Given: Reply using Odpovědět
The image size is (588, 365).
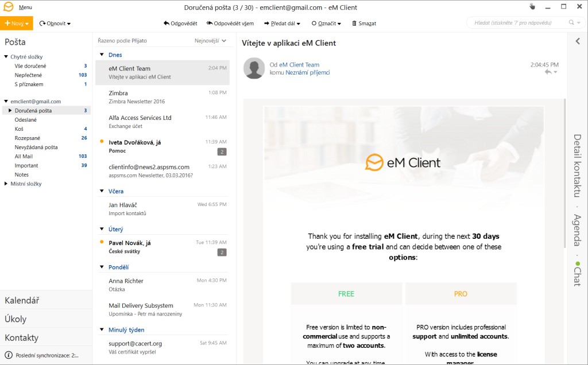Looking at the screenshot, I should [180, 23].
